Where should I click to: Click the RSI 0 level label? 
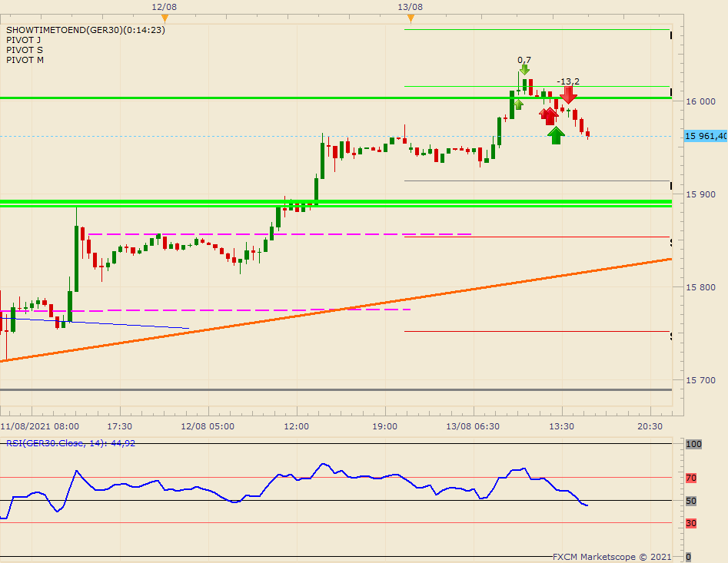click(688, 557)
